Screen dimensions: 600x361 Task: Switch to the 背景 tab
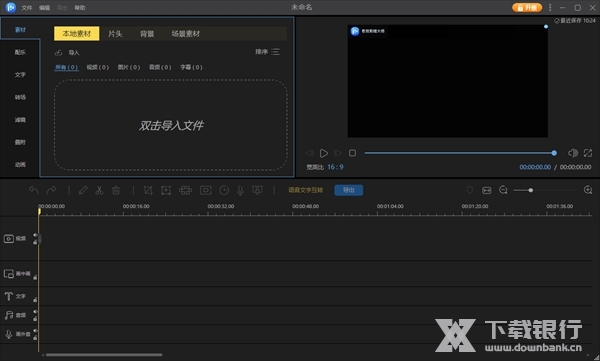click(x=147, y=34)
